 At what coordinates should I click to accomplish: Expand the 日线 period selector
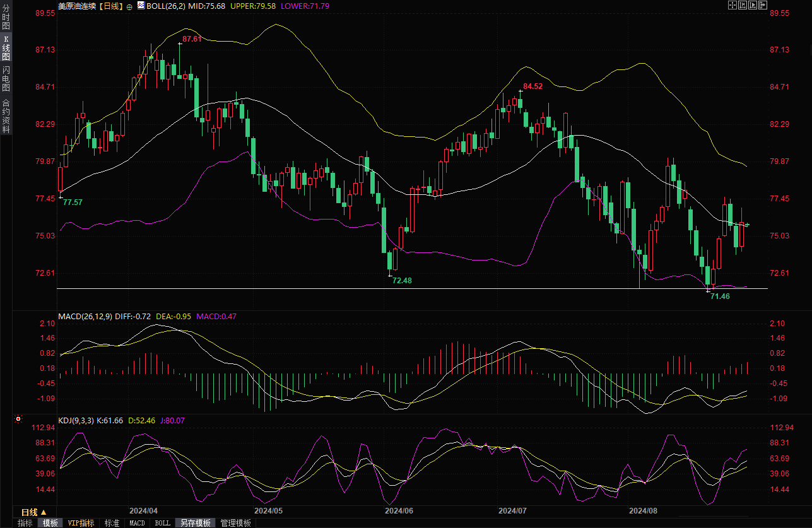(x=33, y=512)
